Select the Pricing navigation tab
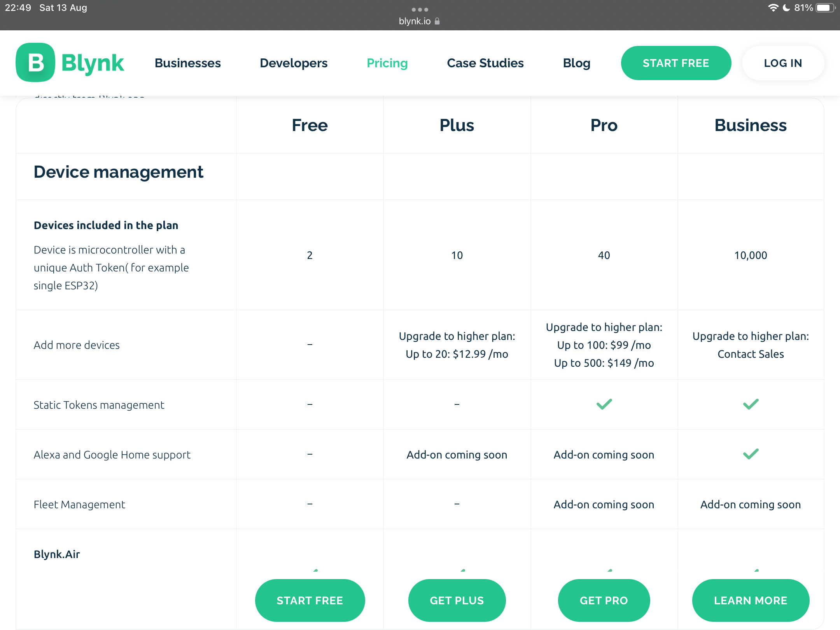The height and width of the screenshot is (630, 840). click(387, 63)
